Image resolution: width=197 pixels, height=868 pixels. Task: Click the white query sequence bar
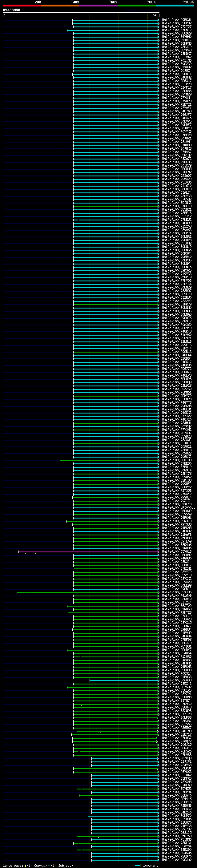81,12
